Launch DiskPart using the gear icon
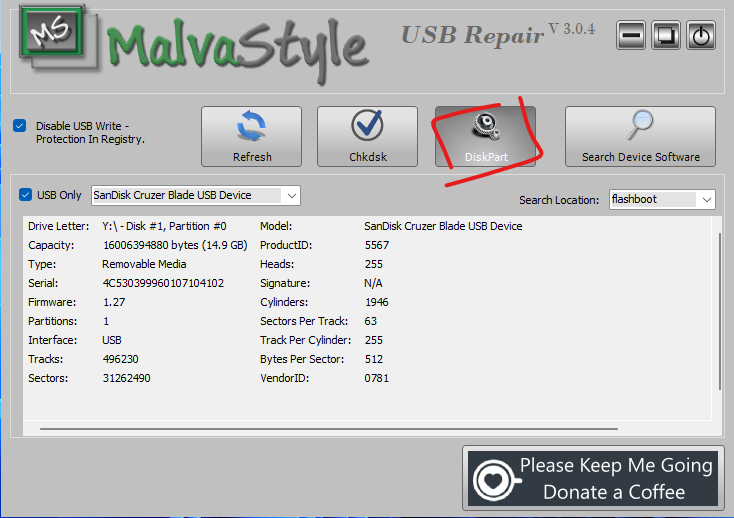734x518 pixels. 486,126
